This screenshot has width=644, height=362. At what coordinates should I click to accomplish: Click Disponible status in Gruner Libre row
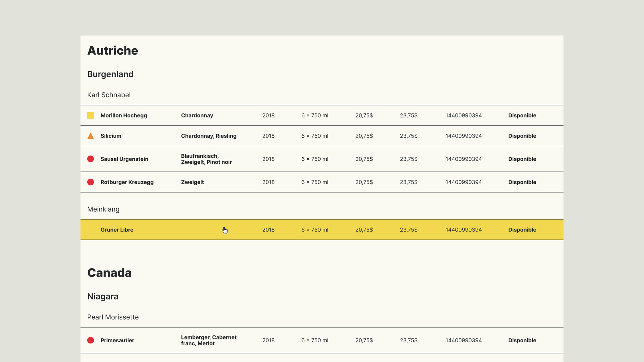(x=522, y=230)
